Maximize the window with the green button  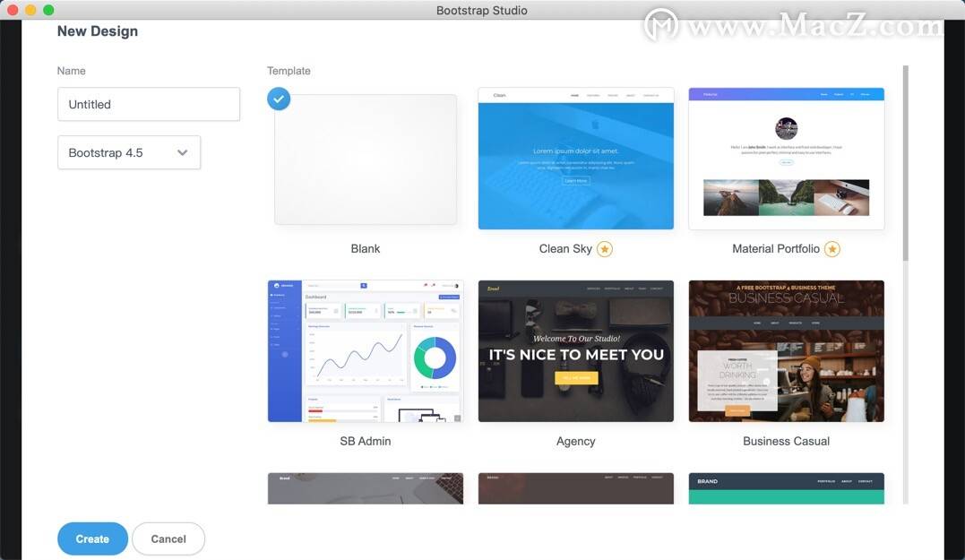[x=48, y=10]
